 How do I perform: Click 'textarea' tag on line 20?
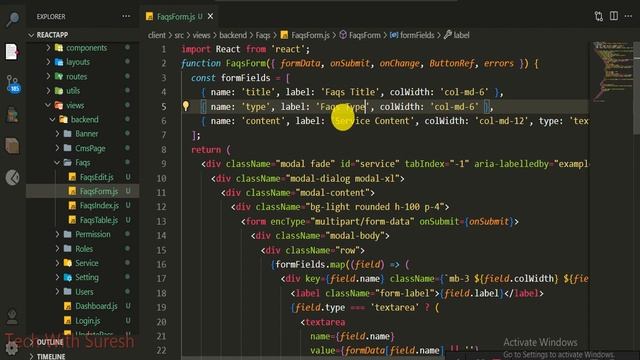(325, 322)
